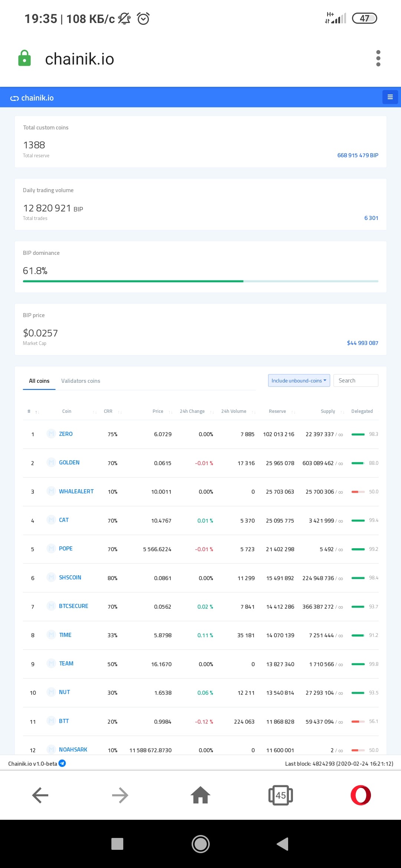Click total trades value 6 301
Viewport: 401px width, 868px height.
[x=371, y=218]
